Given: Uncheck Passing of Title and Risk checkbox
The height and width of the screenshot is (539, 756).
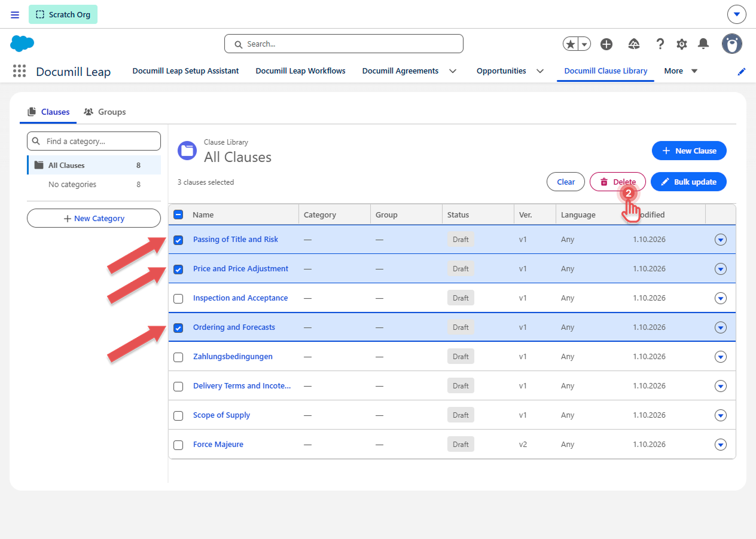Looking at the screenshot, I should pyautogui.click(x=178, y=240).
